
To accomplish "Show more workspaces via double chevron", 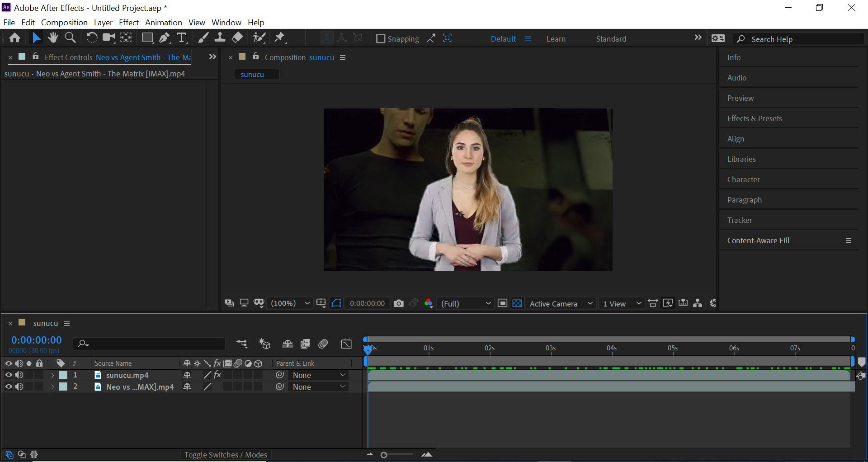I will pos(698,38).
